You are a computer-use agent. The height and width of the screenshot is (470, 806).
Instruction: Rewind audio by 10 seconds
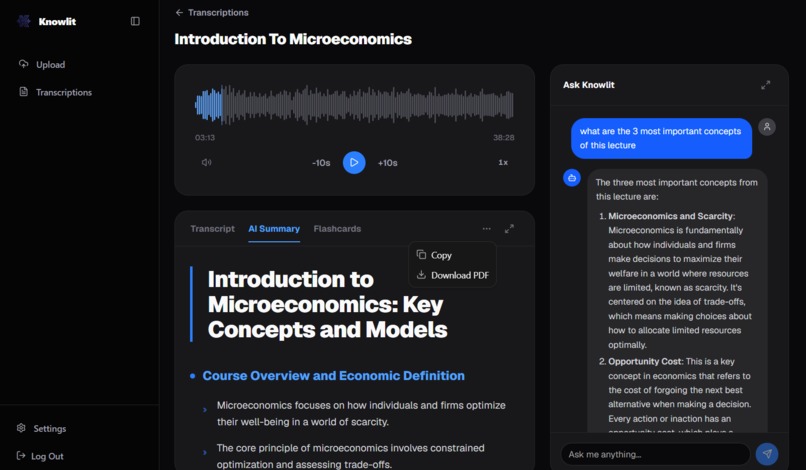[321, 163]
